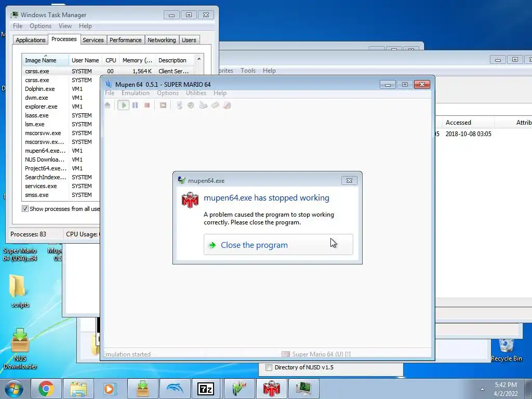This screenshot has height=399, width=532.
Task: Toggle Show processes from all users checkbox
Action: tap(25, 209)
